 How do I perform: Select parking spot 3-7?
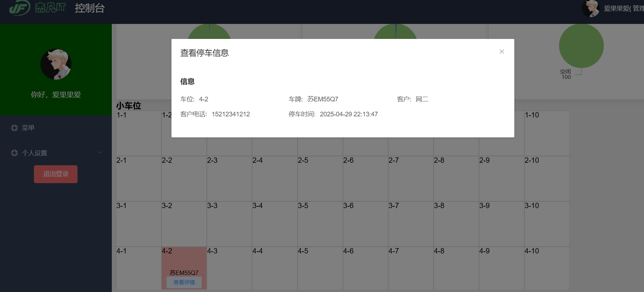411,224
